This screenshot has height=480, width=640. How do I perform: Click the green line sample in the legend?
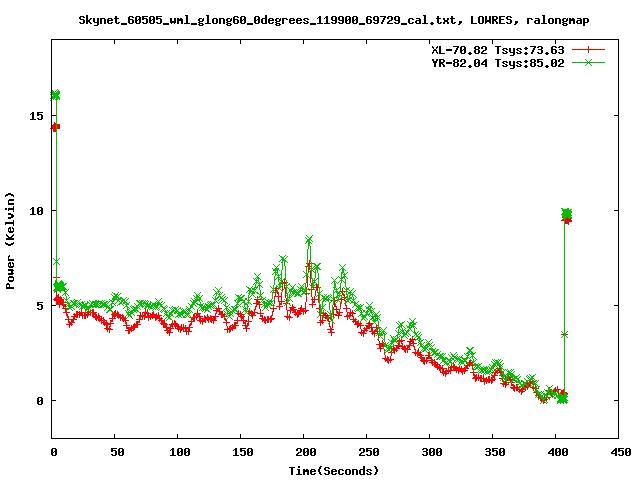pyautogui.click(x=588, y=62)
